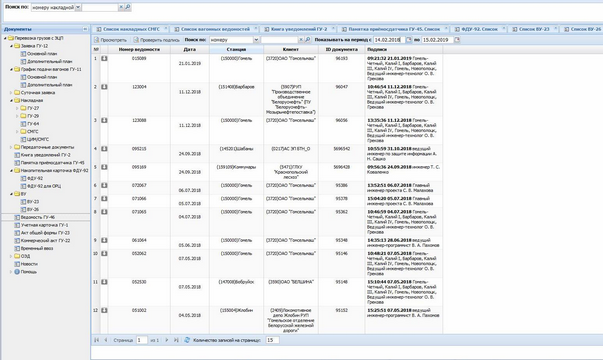
Task: Open 'Коммерческий акт ГУ-22' in the tree
Action: (x=45, y=240)
